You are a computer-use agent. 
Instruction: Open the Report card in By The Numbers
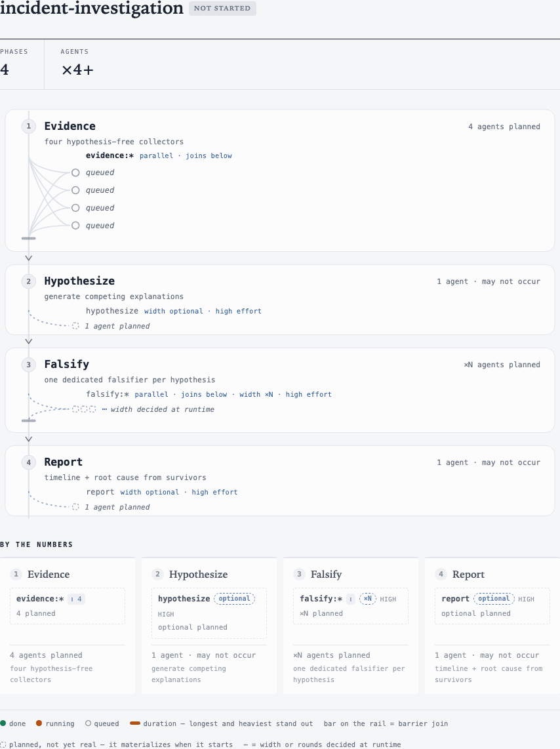(492, 625)
